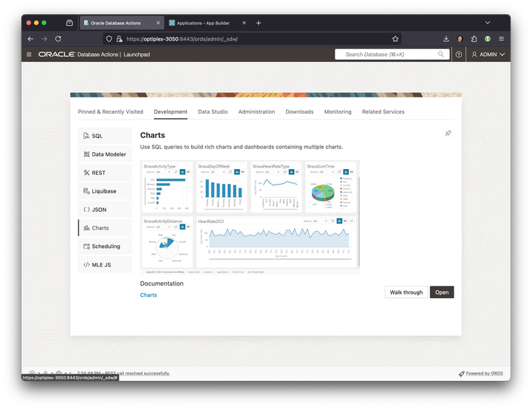The height and width of the screenshot is (409, 532).
Task: Switch to Data Studio tab
Action: (x=213, y=111)
